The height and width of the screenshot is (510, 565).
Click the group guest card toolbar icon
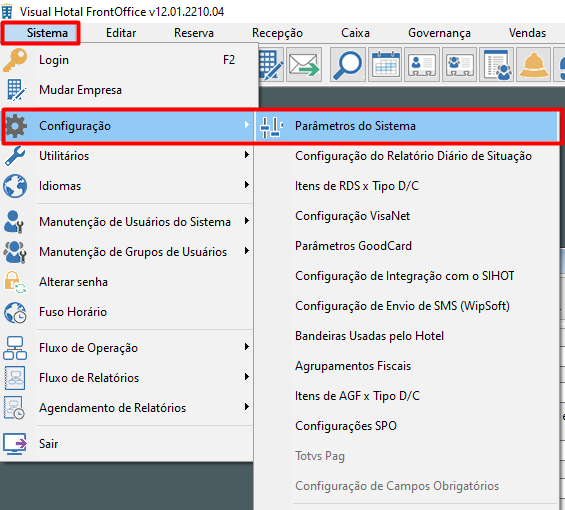click(x=460, y=65)
